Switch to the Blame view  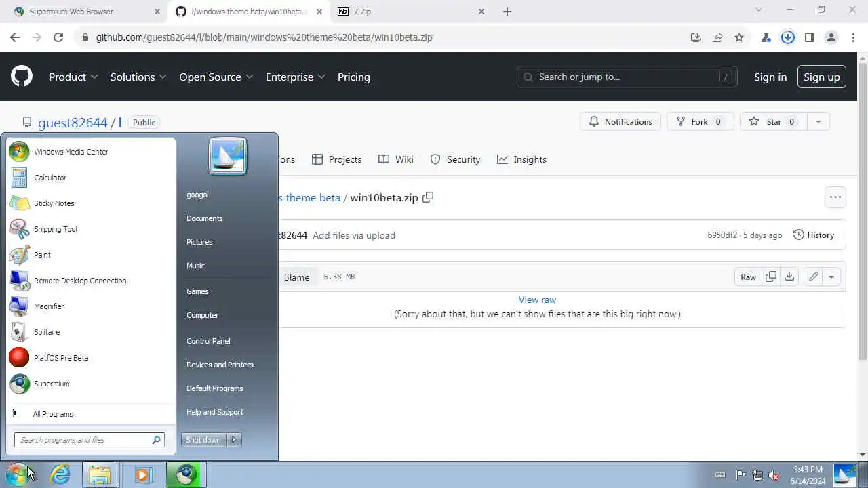296,277
